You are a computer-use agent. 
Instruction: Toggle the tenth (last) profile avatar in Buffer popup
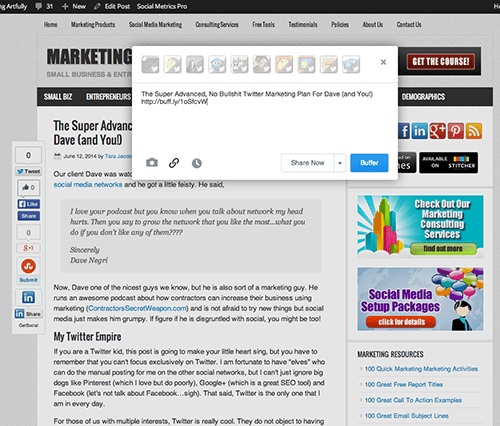pos(351,64)
